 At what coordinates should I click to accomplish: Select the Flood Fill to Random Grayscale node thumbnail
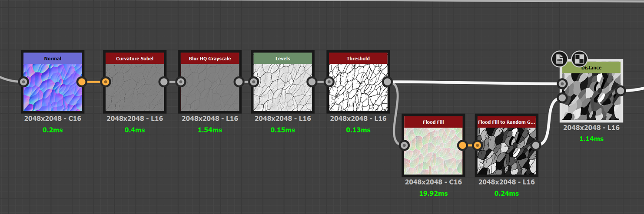coord(507,151)
